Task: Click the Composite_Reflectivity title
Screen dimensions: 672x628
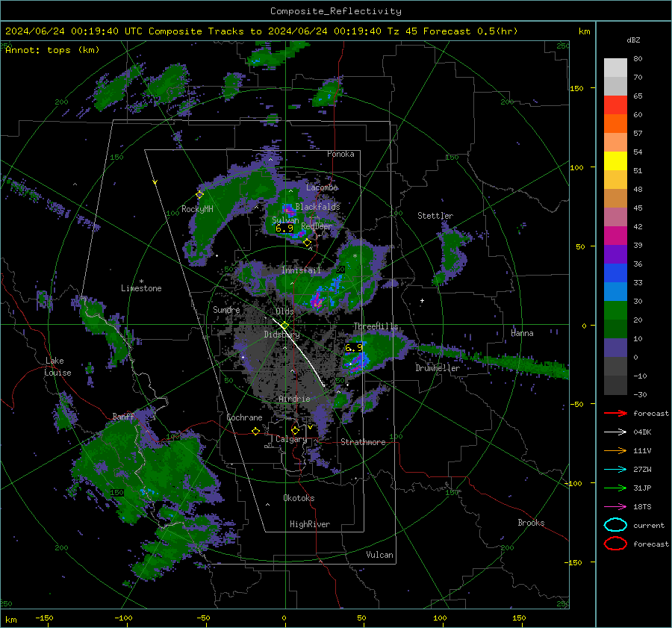Action: [x=336, y=11]
